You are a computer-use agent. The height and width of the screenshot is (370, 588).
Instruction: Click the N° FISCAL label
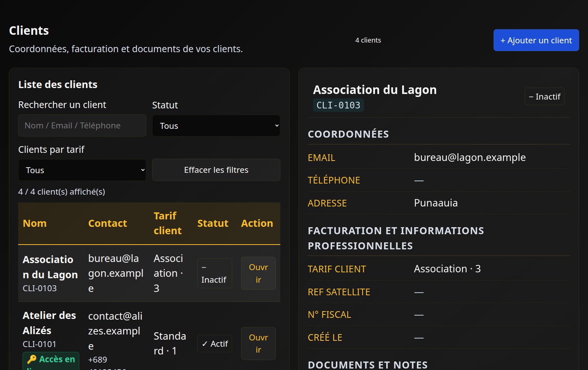pos(329,315)
